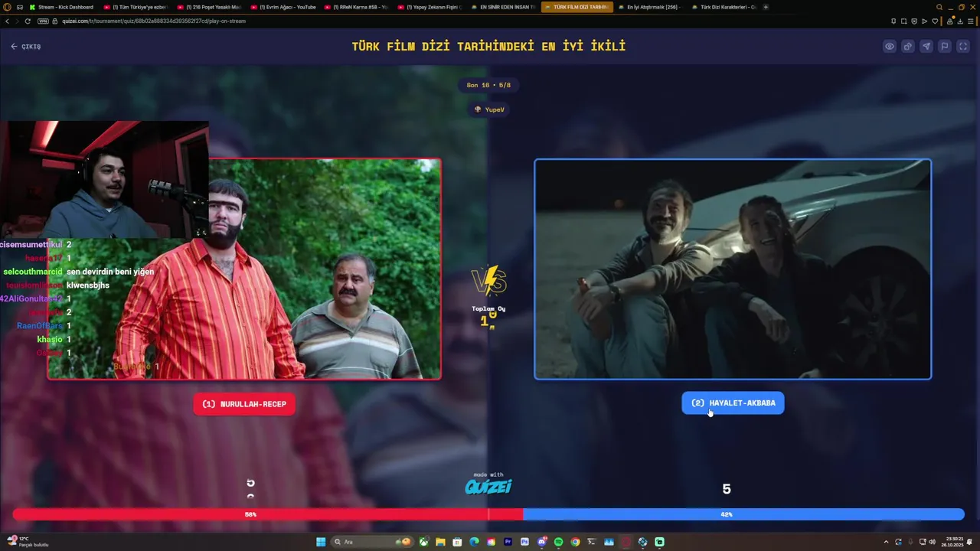Click the blue 42% vote bar
Viewport: 980px width, 551px height.
click(x=743, y=515)
